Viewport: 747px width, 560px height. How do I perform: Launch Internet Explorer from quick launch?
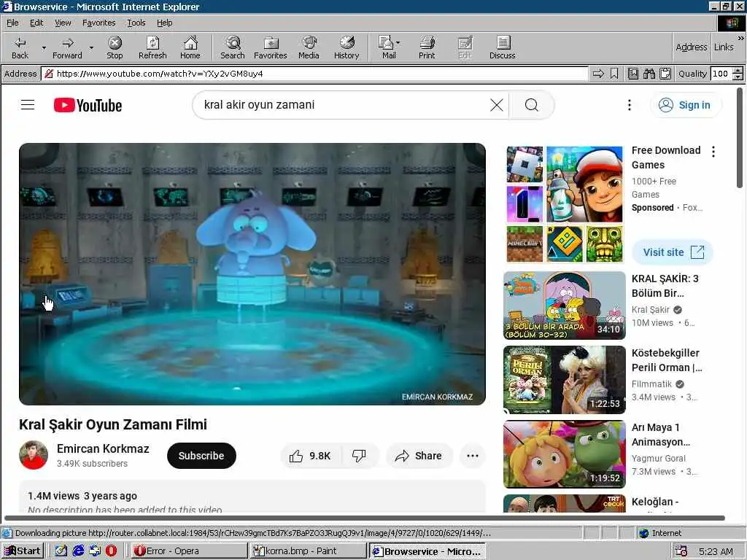(x=78, y=551)
